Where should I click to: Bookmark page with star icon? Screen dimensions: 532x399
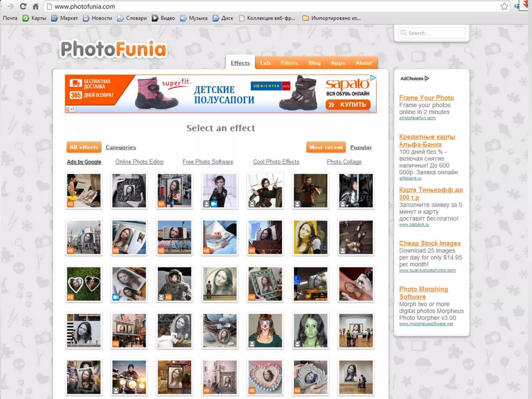pyautogui.click(x=504, y=6)
